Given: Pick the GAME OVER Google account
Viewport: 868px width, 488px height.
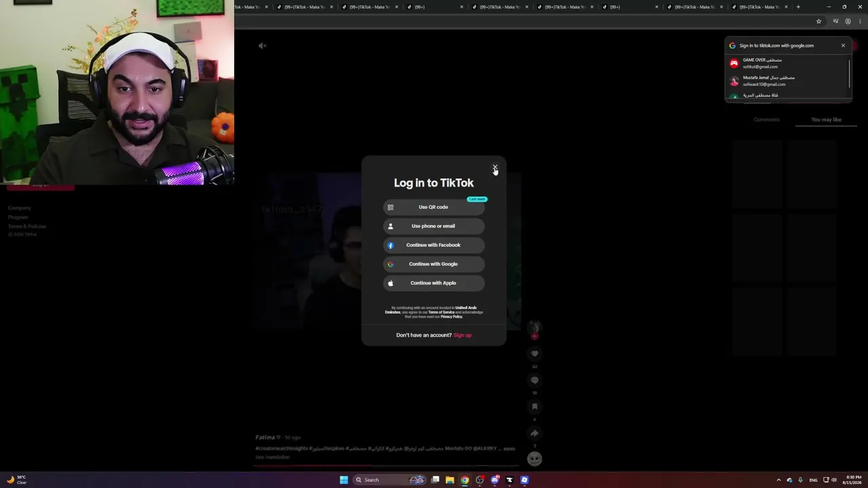Looking at the screenshot, I should coord(787,63).
